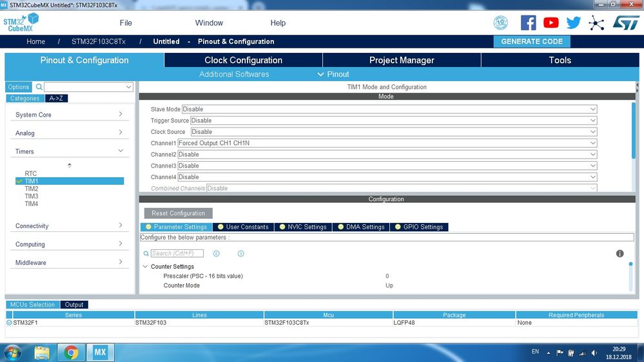Click GENERATE CODE button
The width and height of the screenshot is (644, 362).
532,41
